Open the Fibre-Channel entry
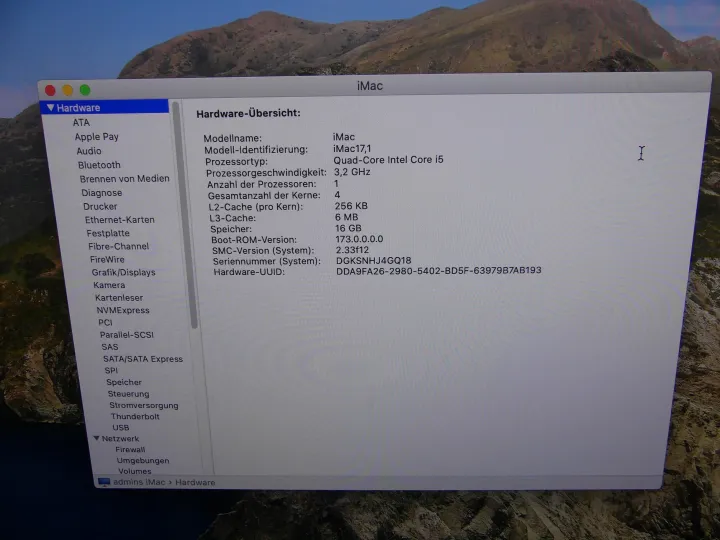Screen dimensions: 720x540 [118, 246]
